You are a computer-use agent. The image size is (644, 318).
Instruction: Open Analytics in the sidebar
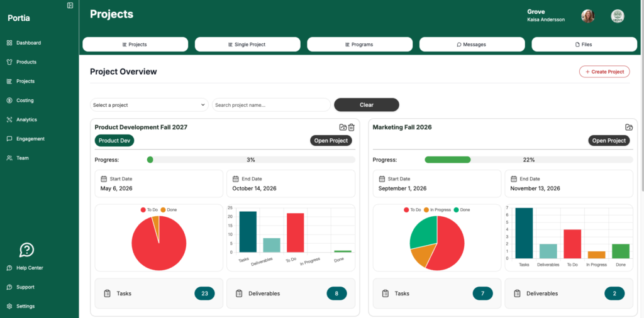(22, 119)
